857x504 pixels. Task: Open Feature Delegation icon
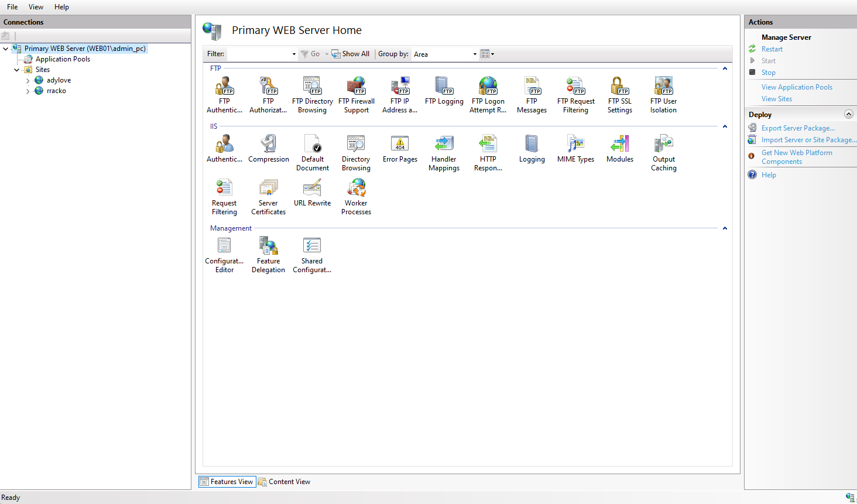coord(268,255)
